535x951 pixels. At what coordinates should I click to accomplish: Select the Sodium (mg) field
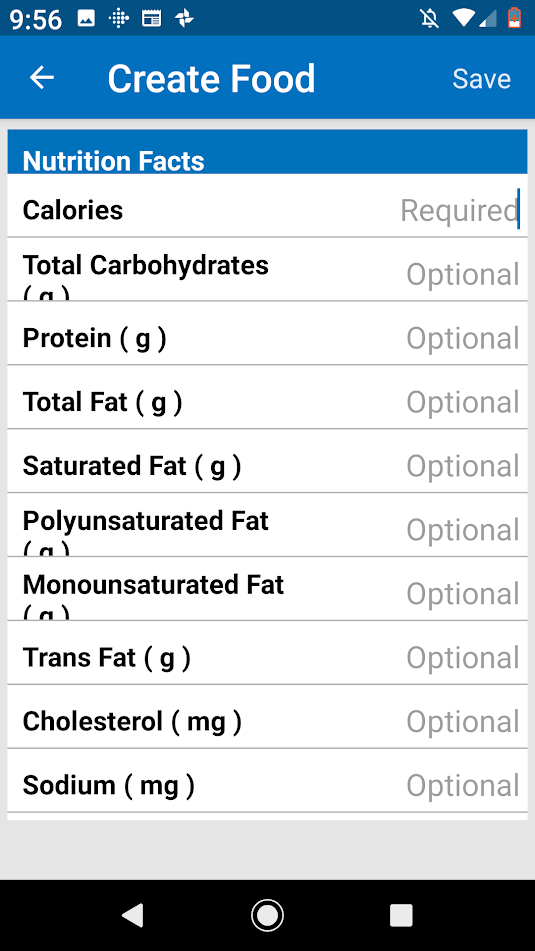(x=268, y=781)
